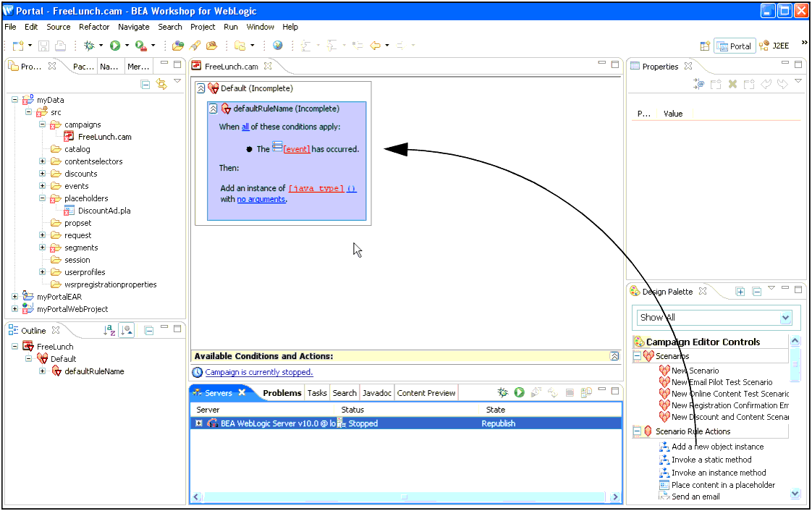Open the Navigate menu
The width and height of the screenshot is (812, 511).
tap(134, 27)
